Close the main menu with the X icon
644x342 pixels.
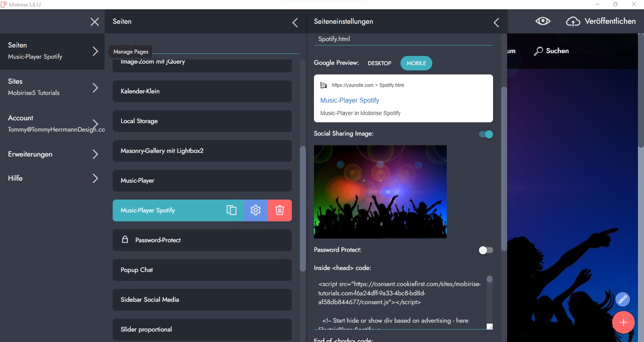pyautogui.click(x=95, y=22)
